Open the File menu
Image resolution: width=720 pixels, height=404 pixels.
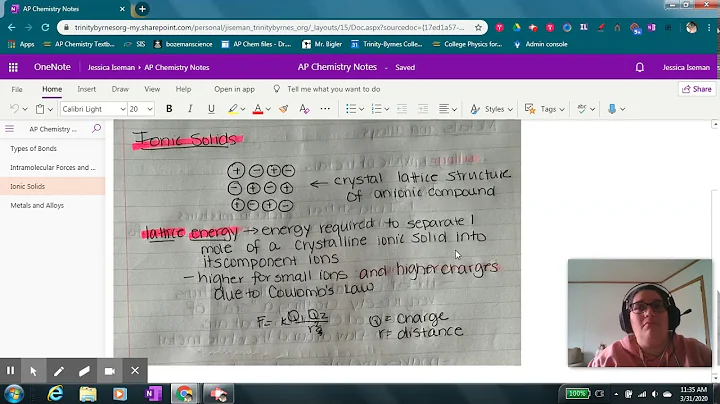tap(17, 89)
